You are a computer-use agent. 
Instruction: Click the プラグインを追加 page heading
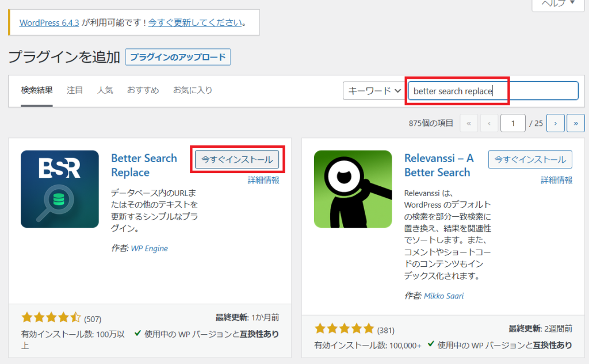[x=64, y=57]
